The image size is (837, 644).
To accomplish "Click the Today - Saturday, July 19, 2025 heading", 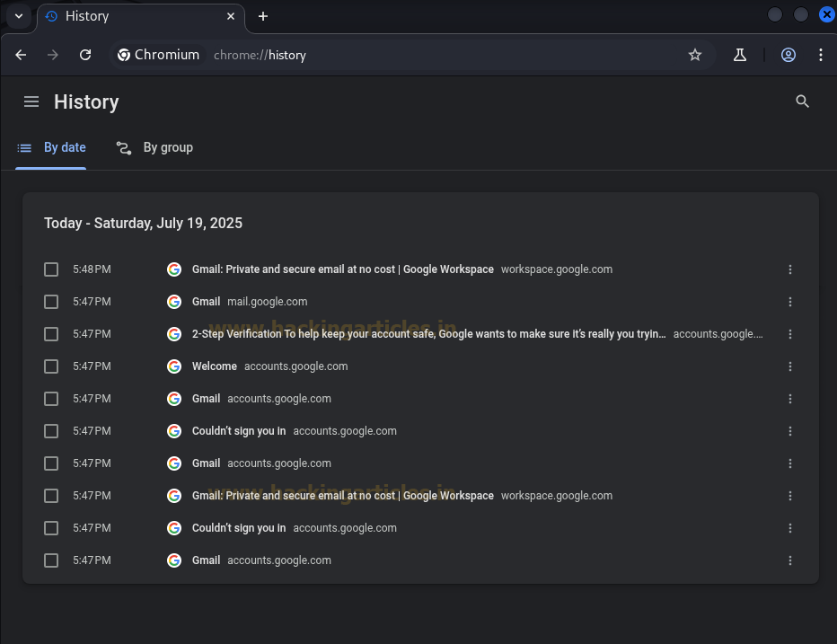I will [x=143, y=224].
